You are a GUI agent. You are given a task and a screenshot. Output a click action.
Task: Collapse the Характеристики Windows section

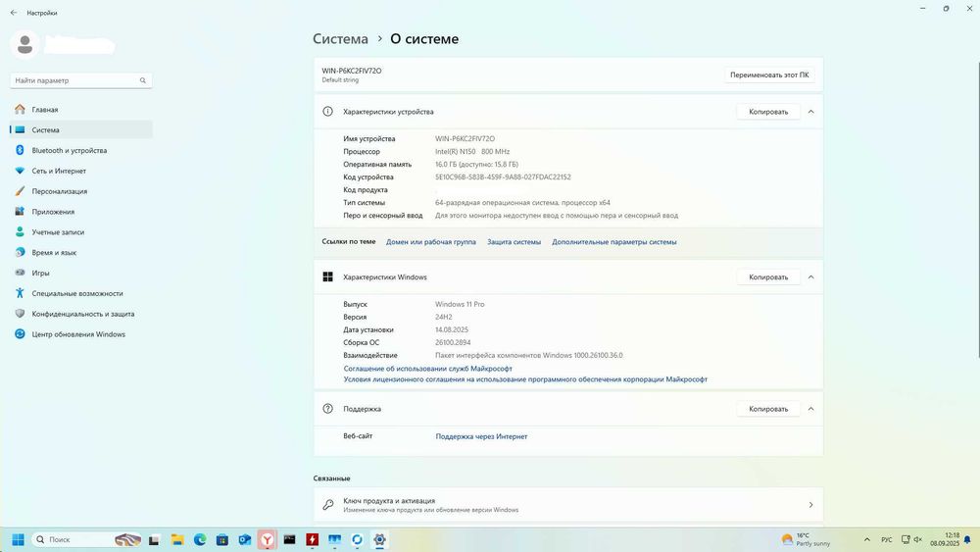[810, 276]
